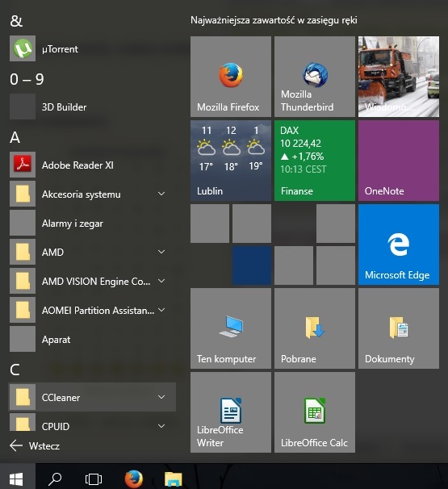Open the Ten komputer tile
This screenshot has width=448, height=489.
[231, 328]
